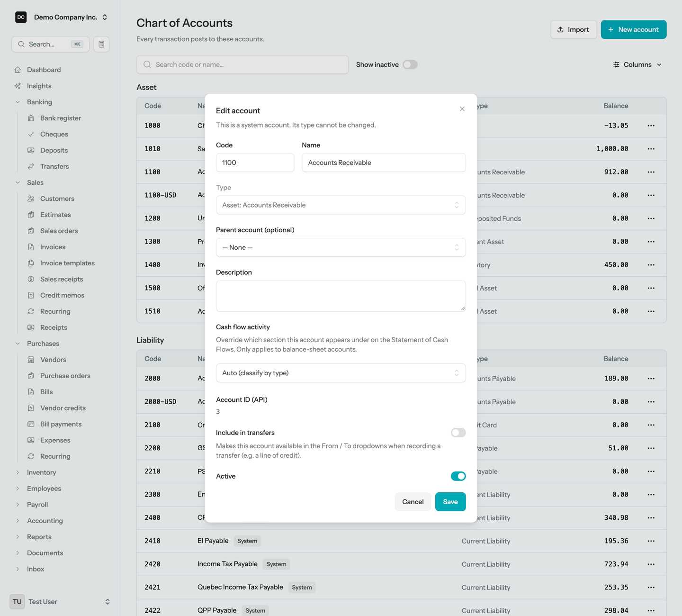Click the sidebar Search box
682x616 pixels.
coord(51,44)
